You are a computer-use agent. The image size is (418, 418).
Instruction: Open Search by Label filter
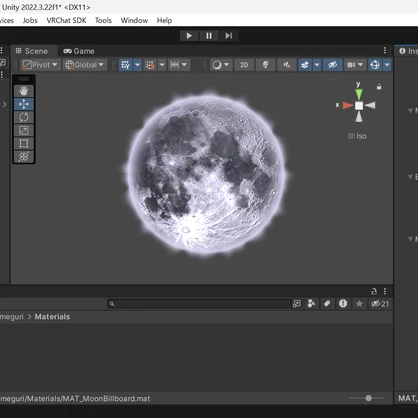pyautogui.click(x=327, y=304)
